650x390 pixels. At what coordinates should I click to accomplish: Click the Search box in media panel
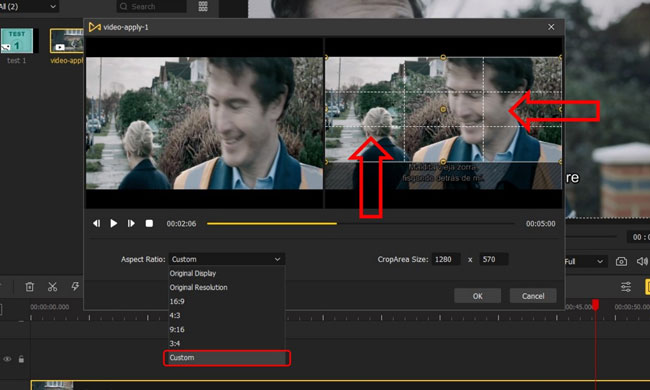click(151, 6)
